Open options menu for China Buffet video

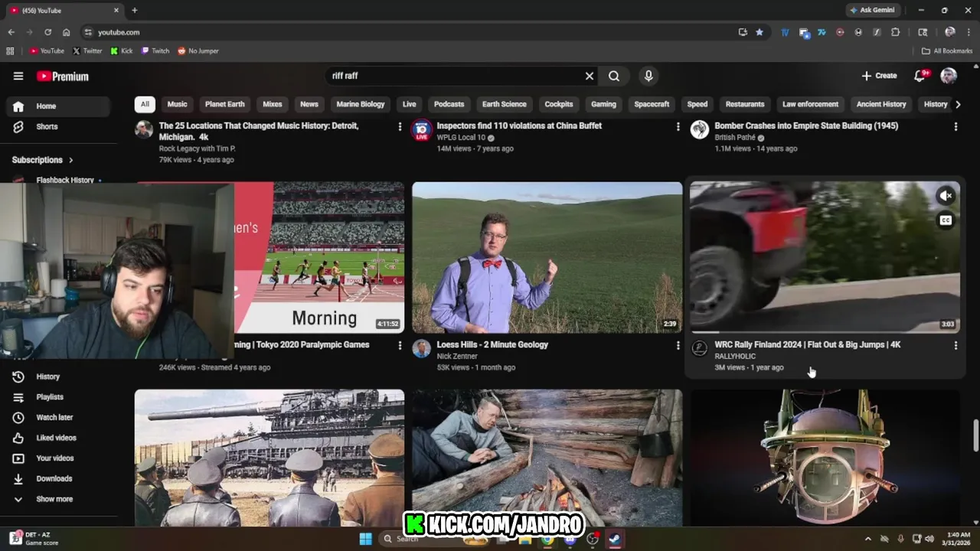pos(678,127)
